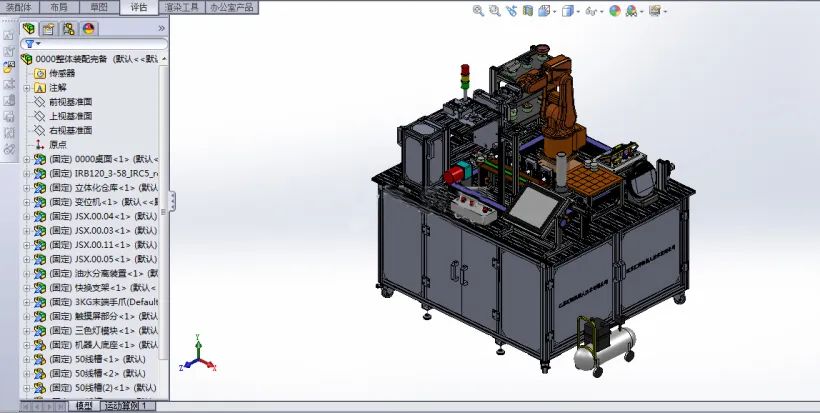The image size is (820, 413).
Task: Expand the 注解 annotations folder
Action: (x=27, y=88)
